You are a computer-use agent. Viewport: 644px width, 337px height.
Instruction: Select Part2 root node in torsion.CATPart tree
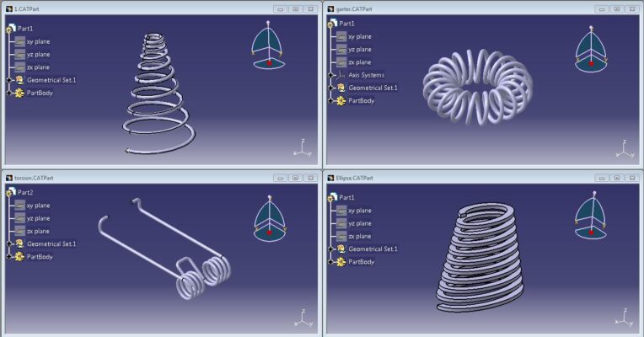point(25,192)
